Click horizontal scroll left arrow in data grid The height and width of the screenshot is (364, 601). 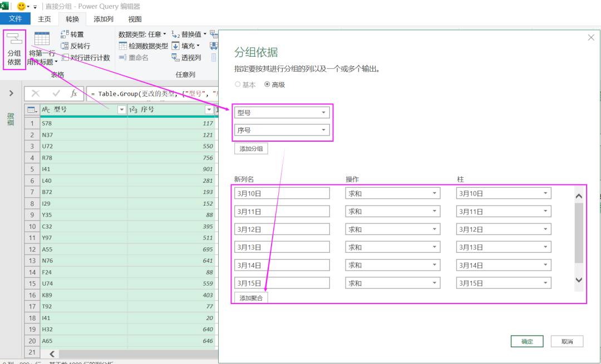52,354
